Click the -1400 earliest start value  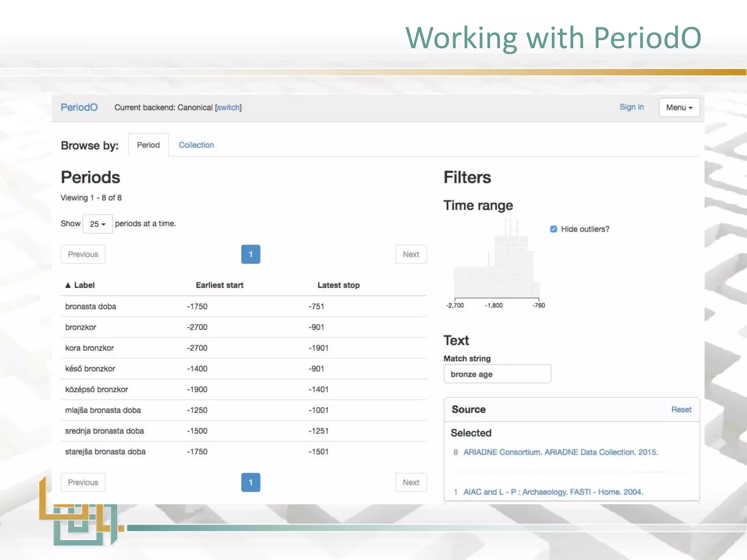pyautogui.click(x=197, y=369)
